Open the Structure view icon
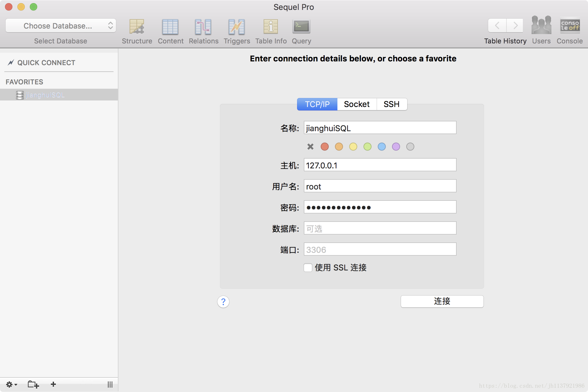 click(x=137, y=27)
